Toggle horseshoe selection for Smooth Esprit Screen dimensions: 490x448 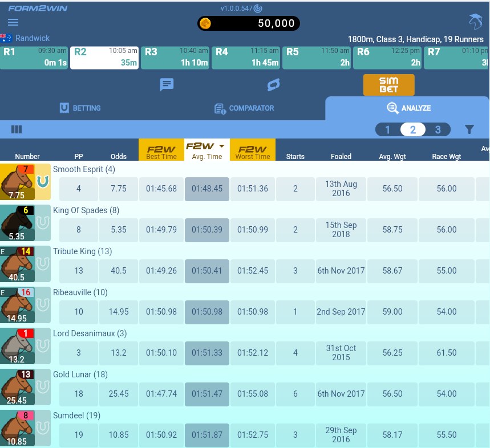[x=43, y=182]
